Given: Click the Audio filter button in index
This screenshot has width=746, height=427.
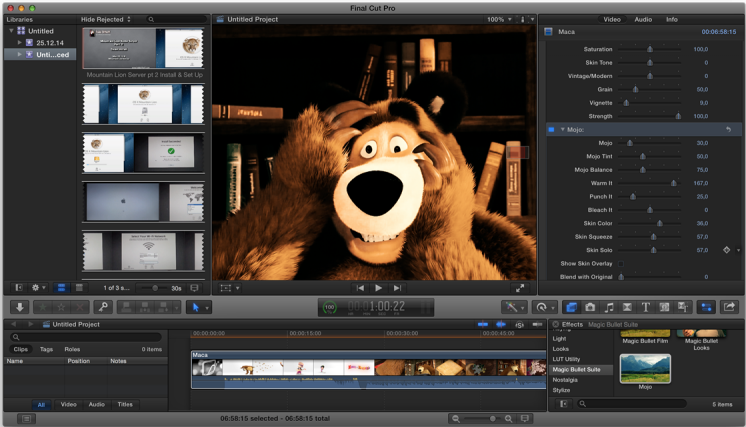Looking at the screenshot, I should click(x=97, y=404).
